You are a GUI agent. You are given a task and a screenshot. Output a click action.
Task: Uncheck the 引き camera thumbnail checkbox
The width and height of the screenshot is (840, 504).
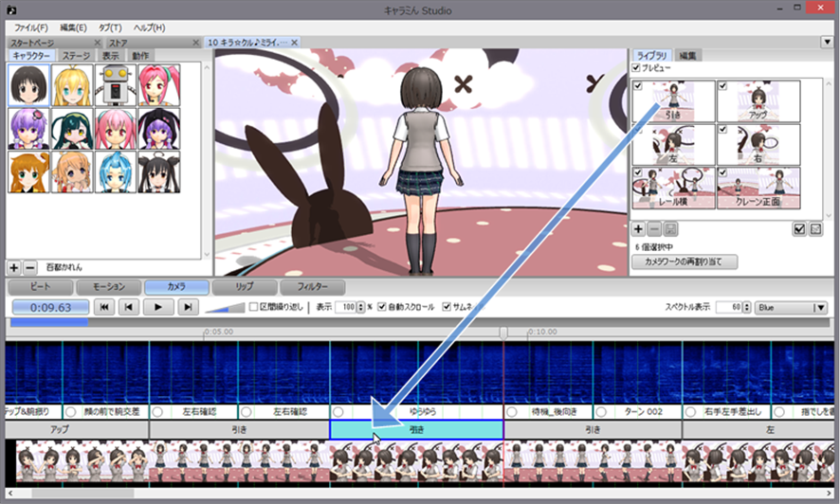(x=637, y=85)
